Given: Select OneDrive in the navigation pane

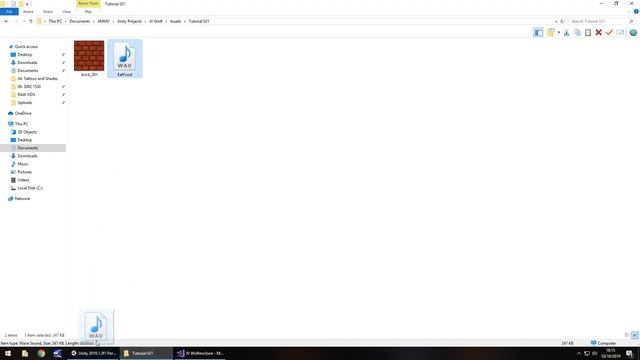Looking at the screenshot, I should 23,113.
